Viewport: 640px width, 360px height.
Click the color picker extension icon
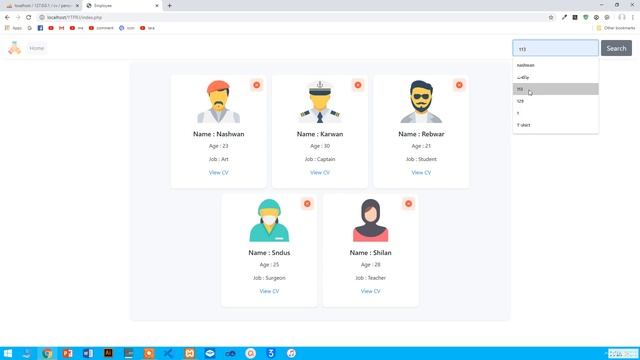(x=564, y=17)
